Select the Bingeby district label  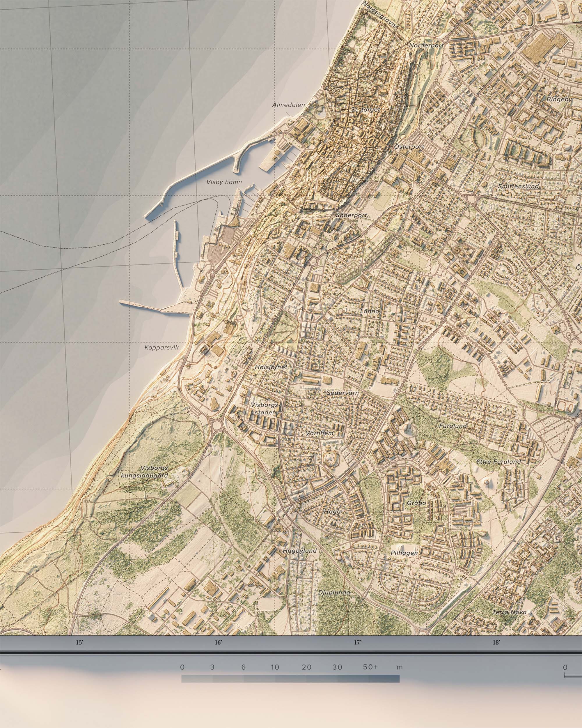[x=559, y=100]
